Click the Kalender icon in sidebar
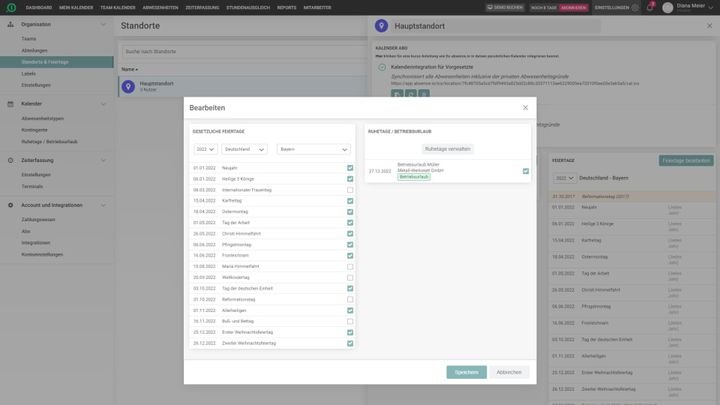 [x=10, y=104]
